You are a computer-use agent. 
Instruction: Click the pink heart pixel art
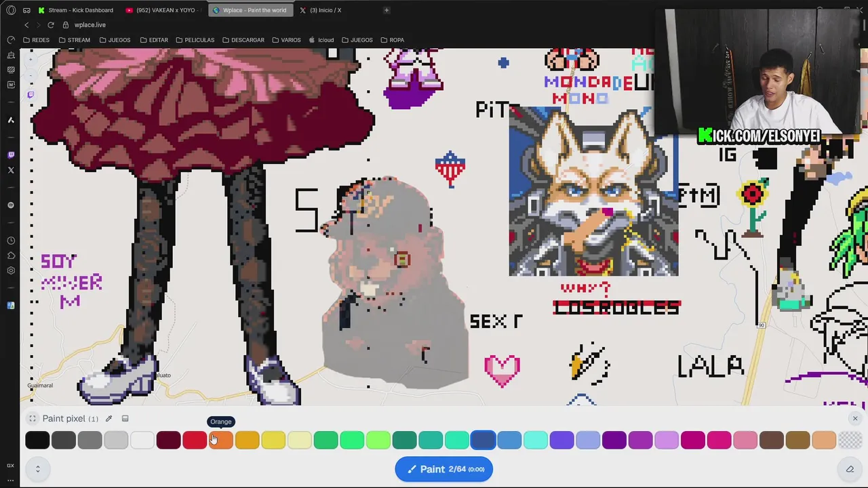(x=502, y=371)
